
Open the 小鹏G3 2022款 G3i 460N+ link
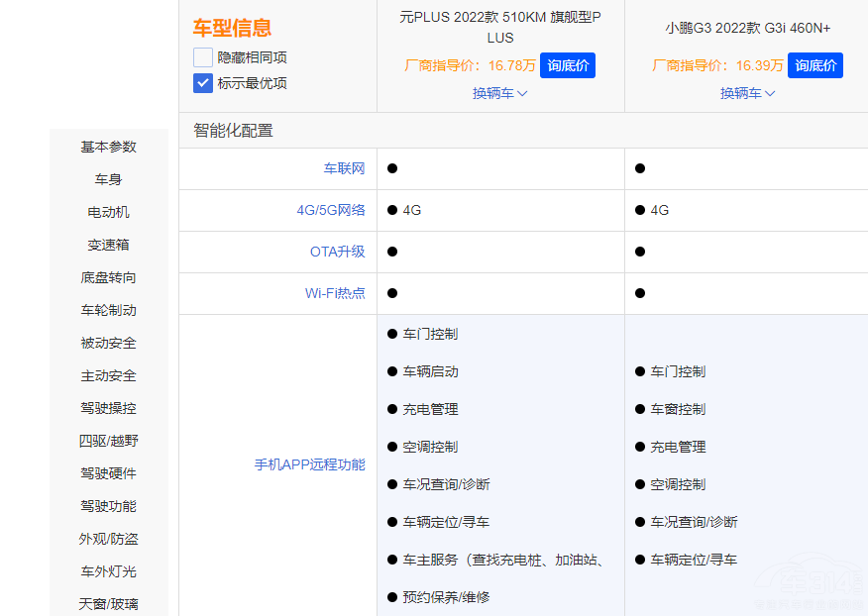[x=748, y=28]
